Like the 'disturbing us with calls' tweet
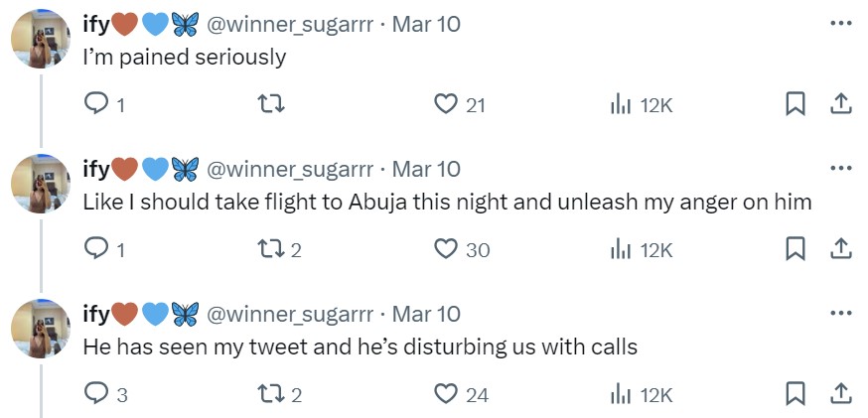This screenshot has height=418, width=868. pos(446,394)
